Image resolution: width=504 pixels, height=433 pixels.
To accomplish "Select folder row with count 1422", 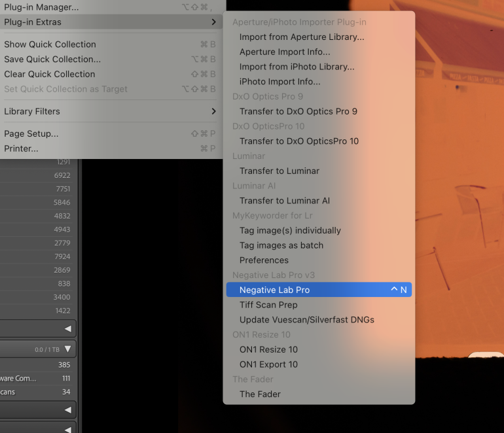I will (x=36, y=311).
